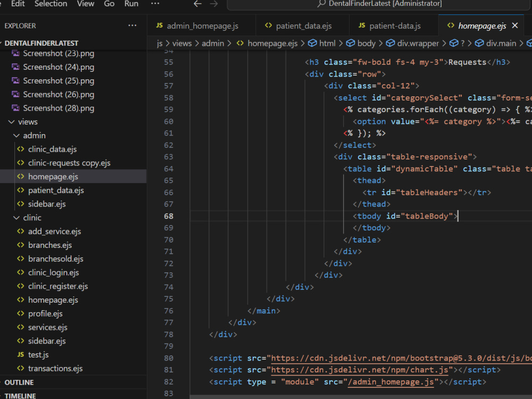
Task: Open admin sidebar.ejs file
Action: tap(47, 204)
